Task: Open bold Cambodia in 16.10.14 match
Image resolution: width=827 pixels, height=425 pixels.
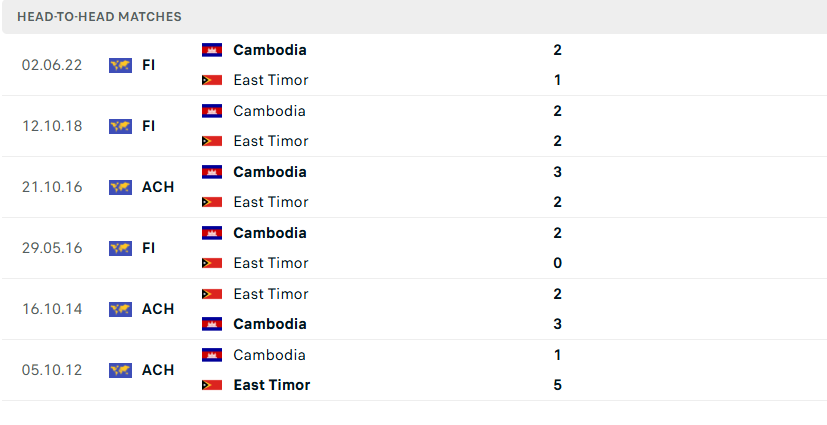Action: (x=270, y=324)
